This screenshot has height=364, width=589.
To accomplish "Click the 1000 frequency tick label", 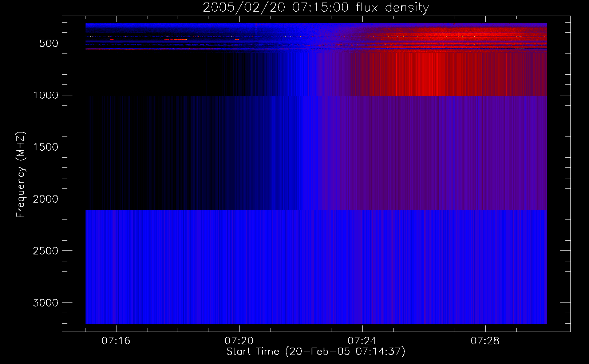I will pos(46,95).
